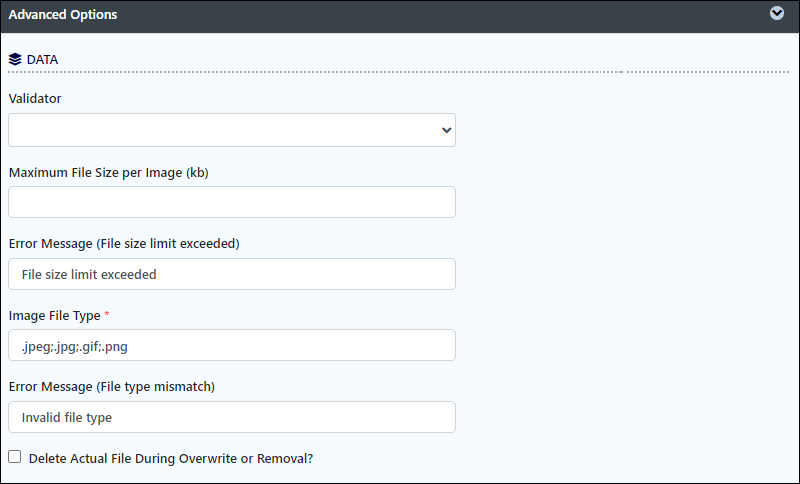The width and height of the screenshot is (800, 484).
Task: Click the Image File Type label
Action: tap(55, 316)
